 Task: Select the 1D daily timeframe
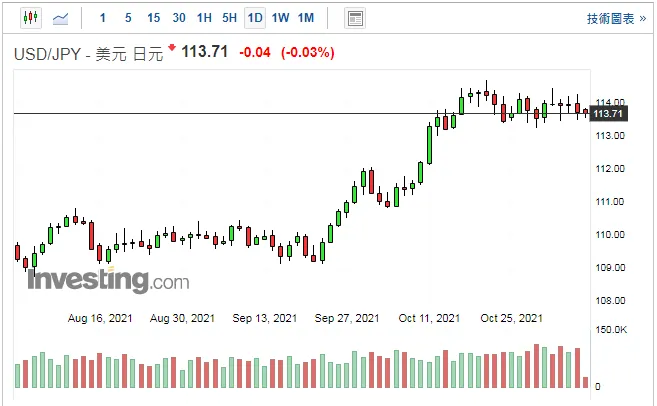pyautogui.click(x=255, y=18)
